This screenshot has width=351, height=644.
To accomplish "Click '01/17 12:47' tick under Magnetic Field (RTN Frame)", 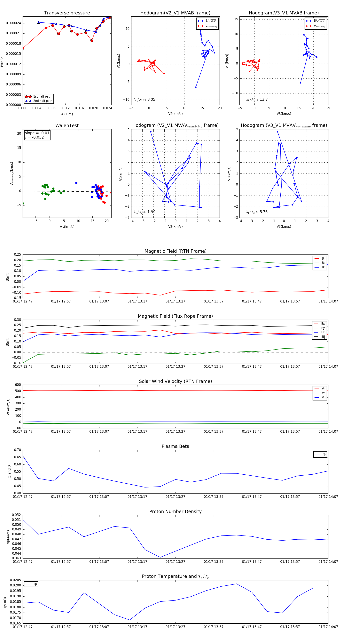I will tap(23, 301).
